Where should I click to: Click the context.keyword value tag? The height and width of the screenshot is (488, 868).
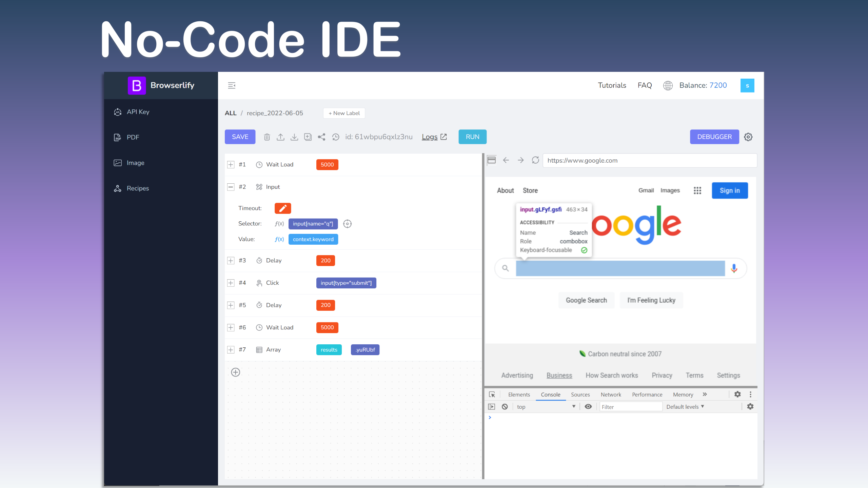click(313, 239)
